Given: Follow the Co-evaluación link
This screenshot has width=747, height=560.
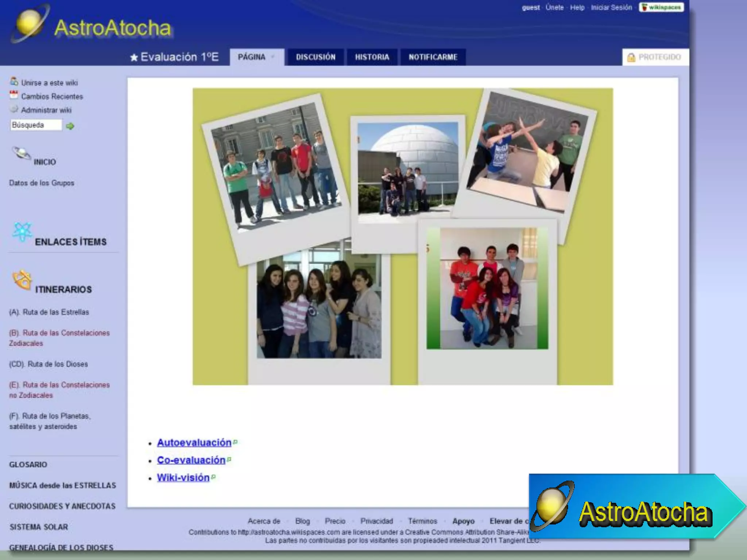Looking at the screenshot, I should tap(191, 460).
